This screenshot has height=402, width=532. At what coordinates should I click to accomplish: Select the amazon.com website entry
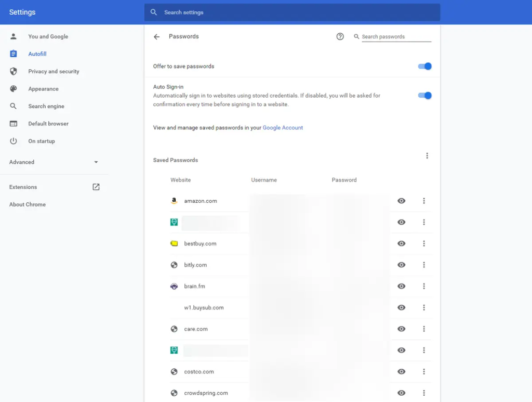pyautogui.click(x=201, y=201)
